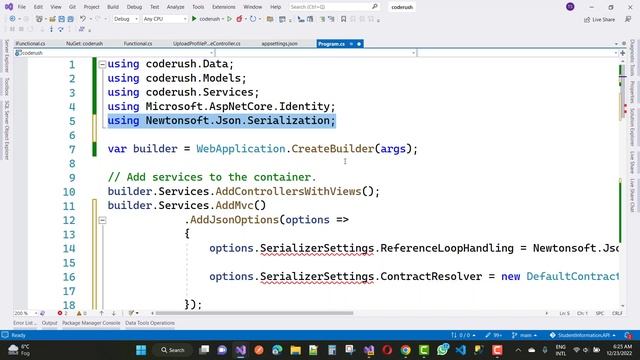Click the Hot Reload flame icon
The image size is (640, 360).
tap(240, 19)
